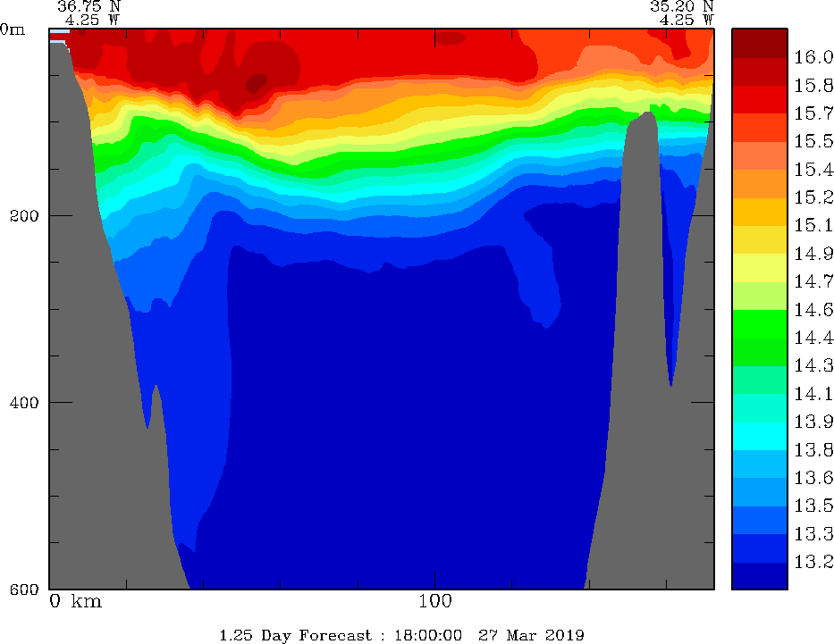The image size is (834, 644).
Task: Select the '35.20 N' latitude label
Action: 681,6
